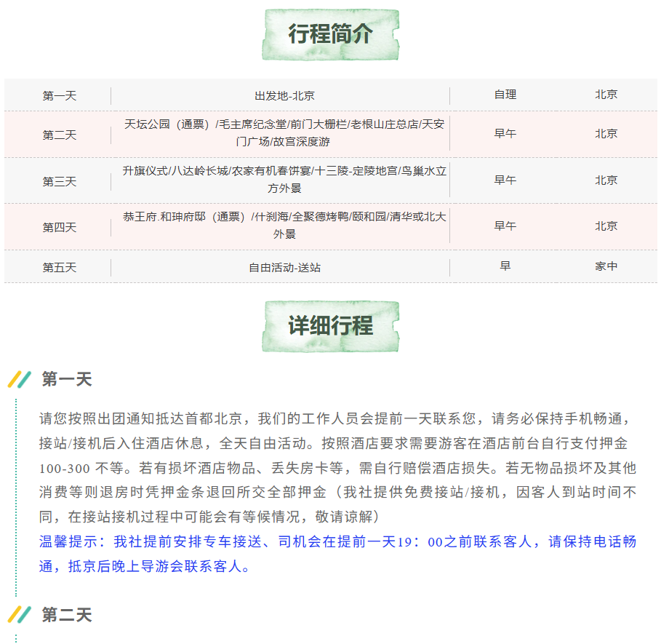Click the 升旗仪式/八达岭长城 itinerary description
Screen dimensions: 669x644
(x=284, y=179)
